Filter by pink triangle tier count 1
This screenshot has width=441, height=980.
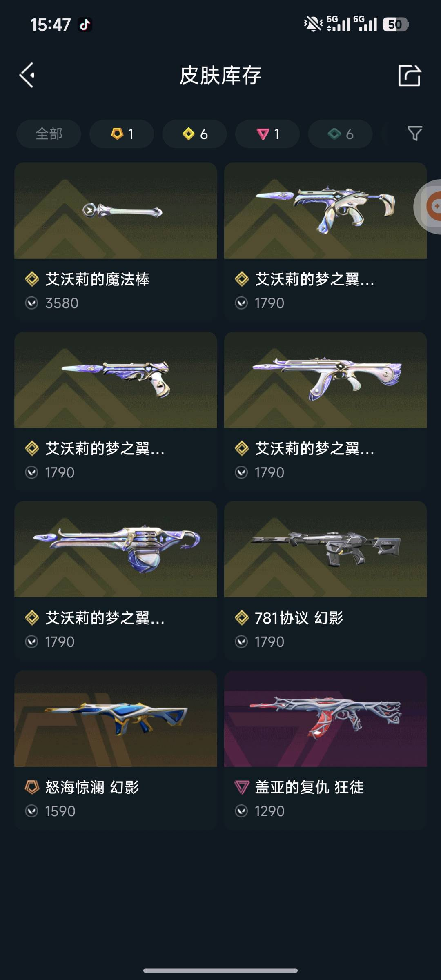tap(267, 134)
